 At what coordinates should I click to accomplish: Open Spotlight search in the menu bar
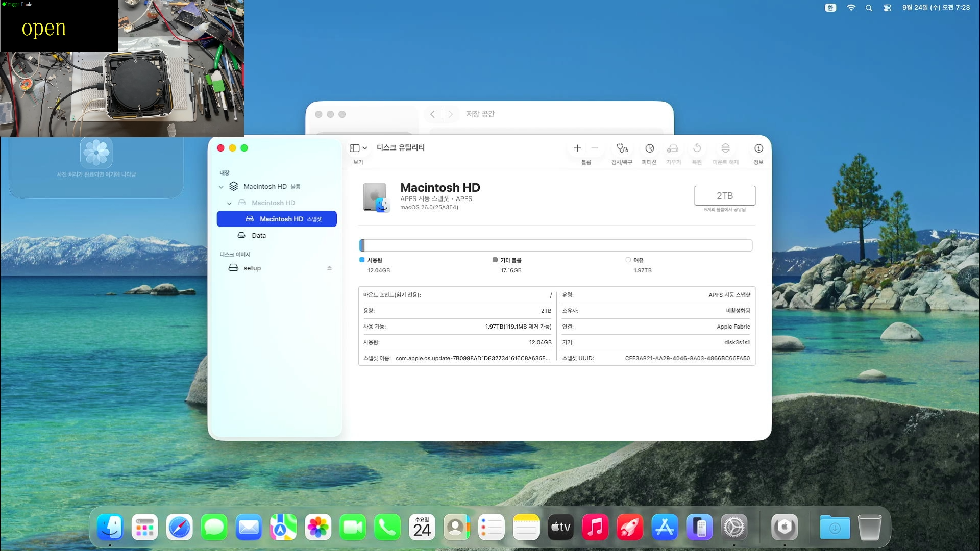click(x=869, y=8)
